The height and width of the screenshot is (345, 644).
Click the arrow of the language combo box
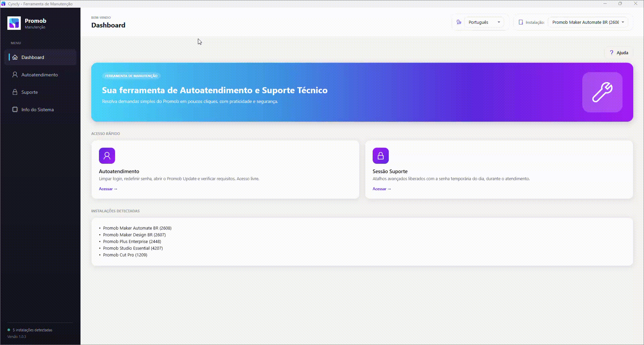coord(499,22)
